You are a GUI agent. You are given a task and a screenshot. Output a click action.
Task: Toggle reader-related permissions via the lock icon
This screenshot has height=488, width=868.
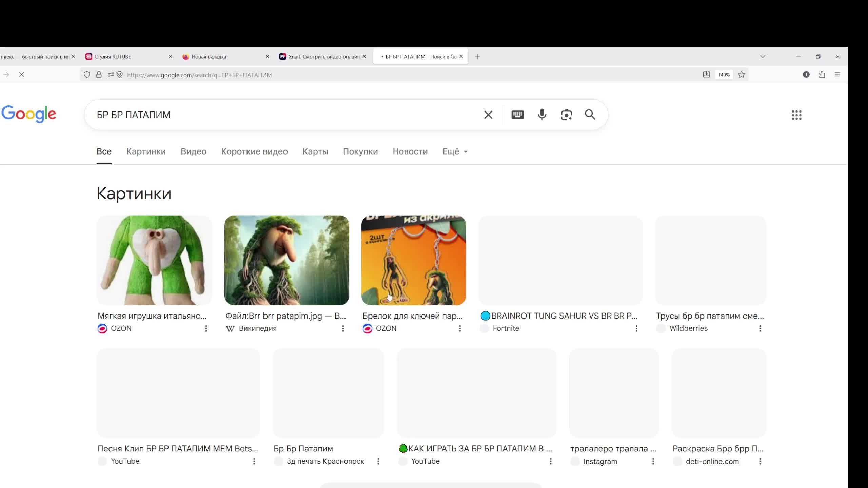(x=99, y=75)
